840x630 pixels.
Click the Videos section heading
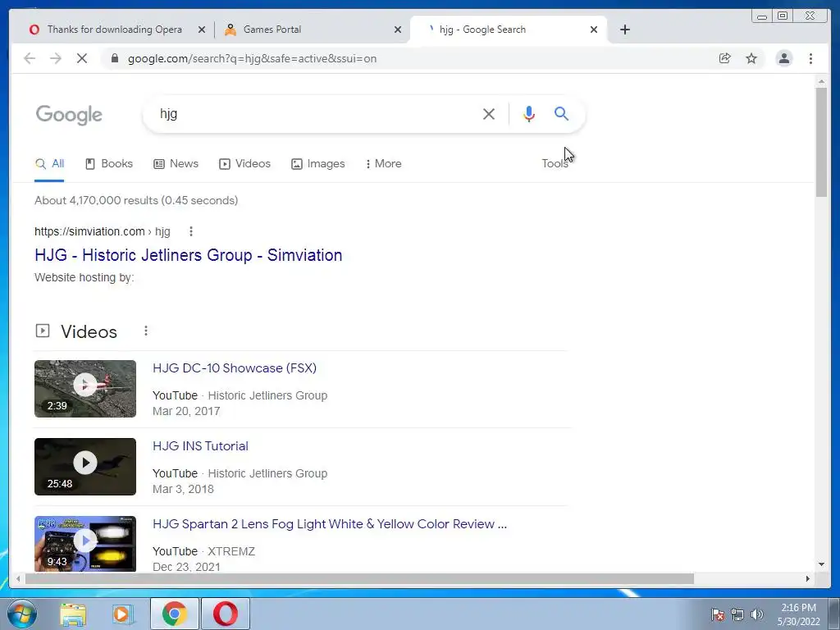pyautogui.click(x=89, y=331)
